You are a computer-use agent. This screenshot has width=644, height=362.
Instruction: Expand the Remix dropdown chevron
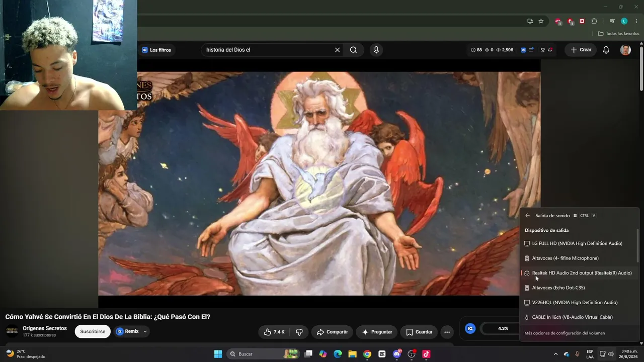[x=145, y=331]
